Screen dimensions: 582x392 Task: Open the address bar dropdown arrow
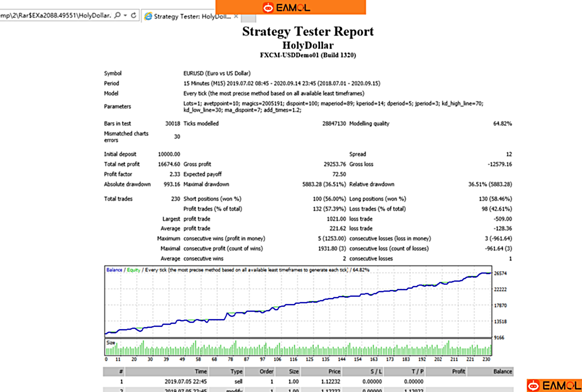pos(125,16)
